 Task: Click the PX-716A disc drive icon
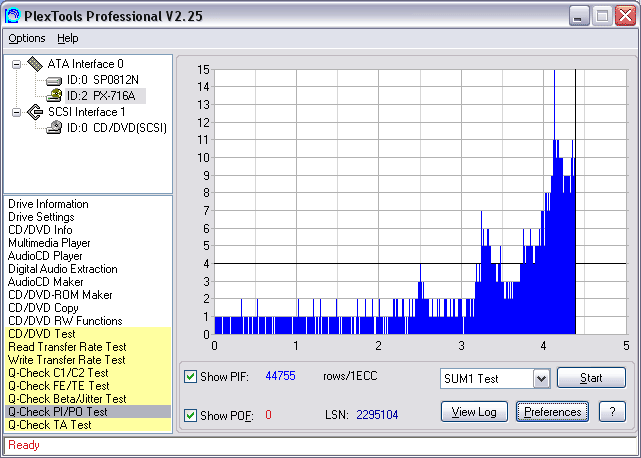pyautogui.click(x=54, y=96)
